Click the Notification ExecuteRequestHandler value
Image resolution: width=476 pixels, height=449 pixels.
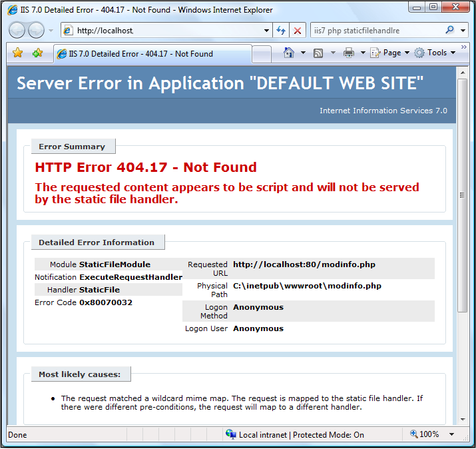pos(131,277)
